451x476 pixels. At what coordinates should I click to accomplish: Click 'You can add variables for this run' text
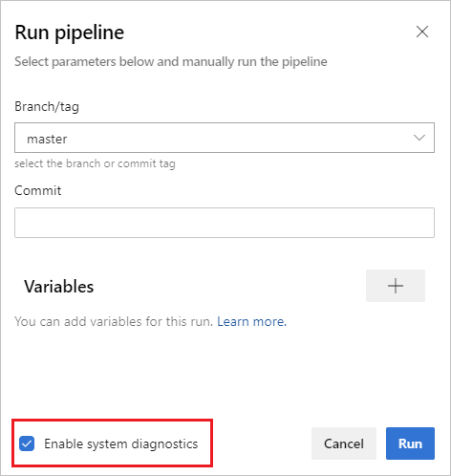[114, 321]
